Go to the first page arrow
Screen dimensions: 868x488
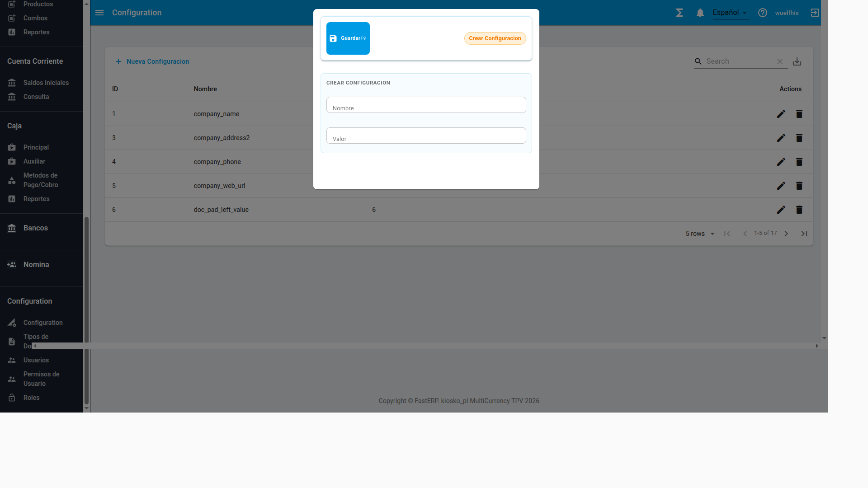(727, 234)
